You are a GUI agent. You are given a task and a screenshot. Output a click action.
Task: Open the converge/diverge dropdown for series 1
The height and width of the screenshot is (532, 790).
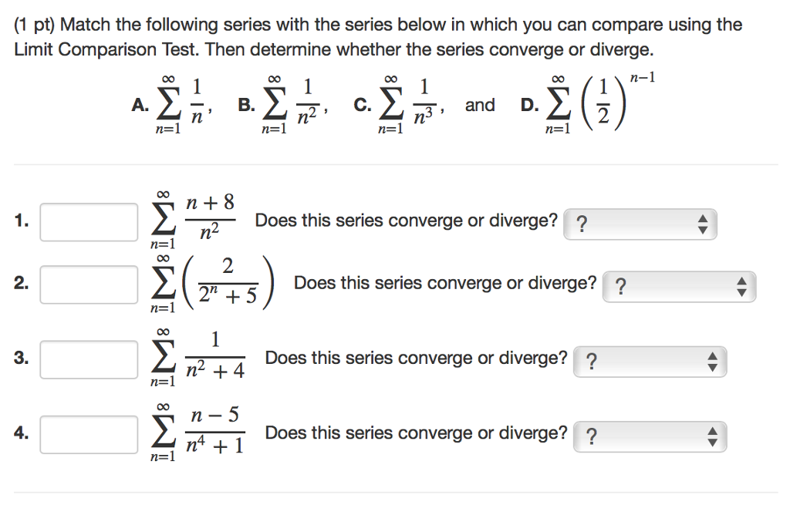(640, 224)
